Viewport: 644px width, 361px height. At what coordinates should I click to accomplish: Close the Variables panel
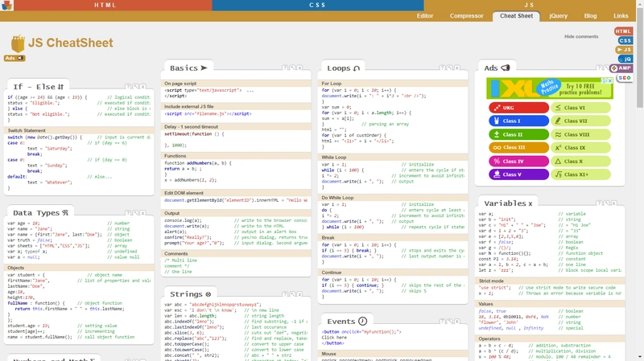[614, 203]
